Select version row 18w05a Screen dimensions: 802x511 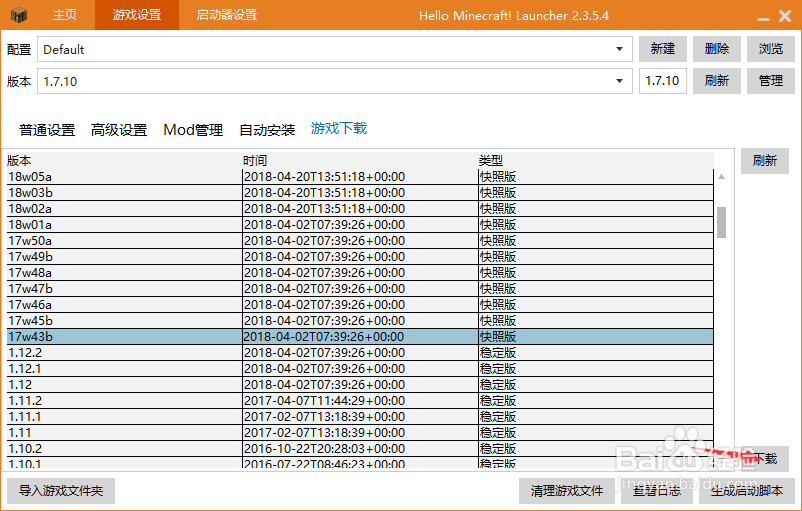[360, 177]
